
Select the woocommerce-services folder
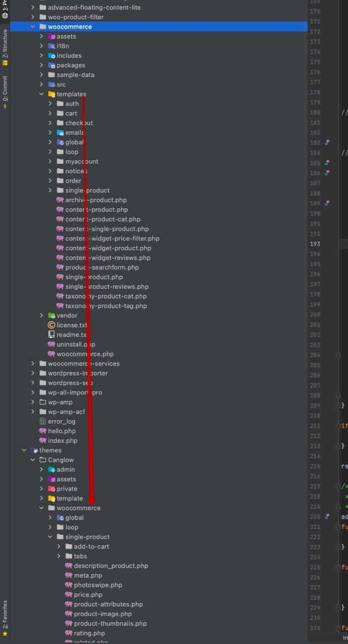click(83, 364)
